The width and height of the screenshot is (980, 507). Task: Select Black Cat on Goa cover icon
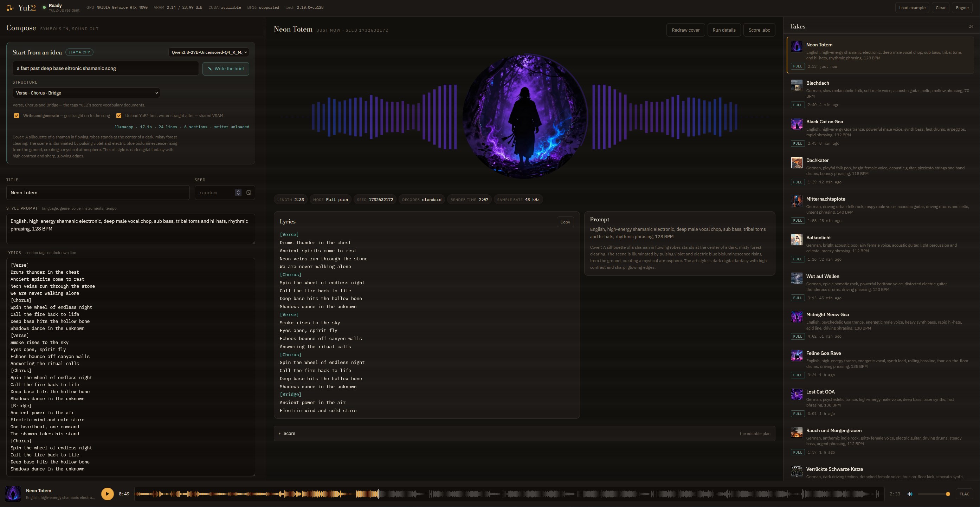point(797,124)
